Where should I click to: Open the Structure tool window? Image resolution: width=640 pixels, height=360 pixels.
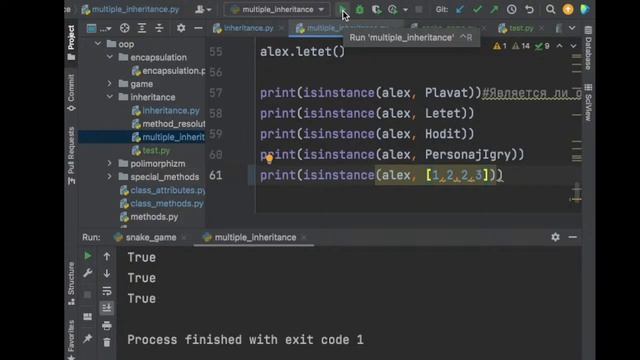[71, 284]
